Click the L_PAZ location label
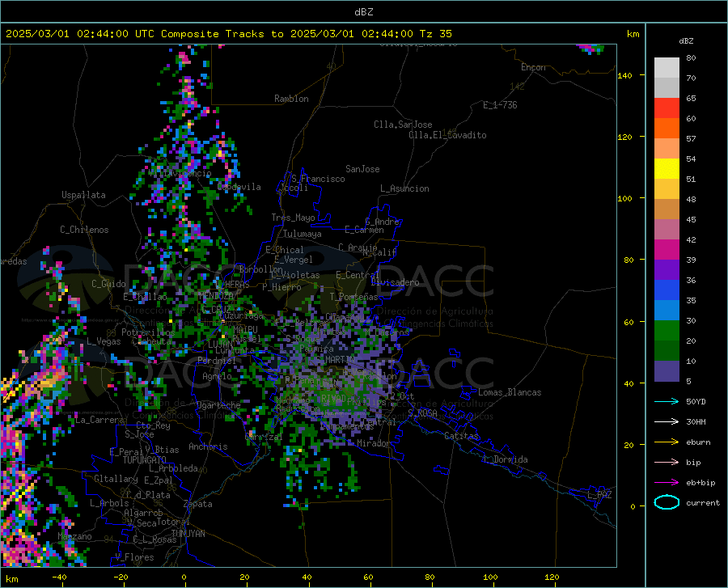Screen dimensions: 728x588 pos(599,495)
